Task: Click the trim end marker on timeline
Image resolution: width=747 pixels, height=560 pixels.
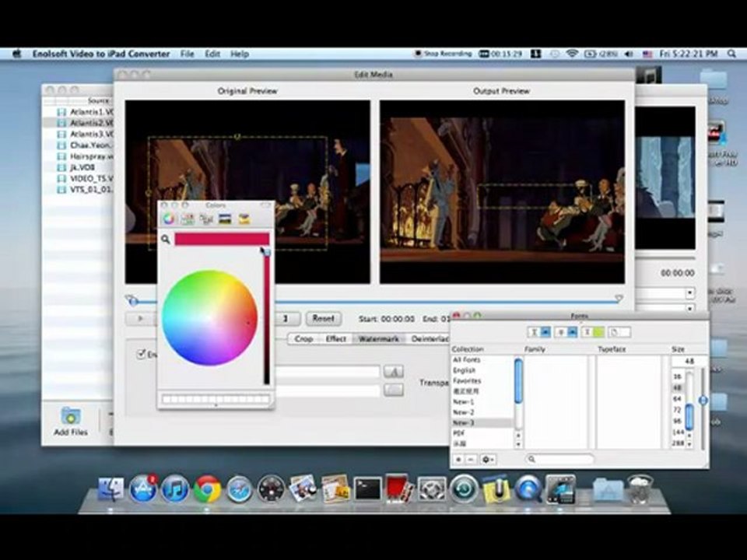Action: (619, 299)
